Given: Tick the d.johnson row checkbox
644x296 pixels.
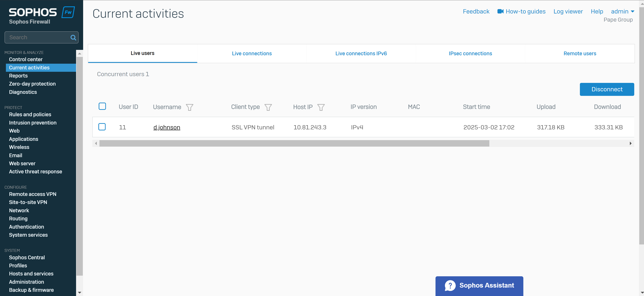Looking at the screenshot, I should coord(102,127).
